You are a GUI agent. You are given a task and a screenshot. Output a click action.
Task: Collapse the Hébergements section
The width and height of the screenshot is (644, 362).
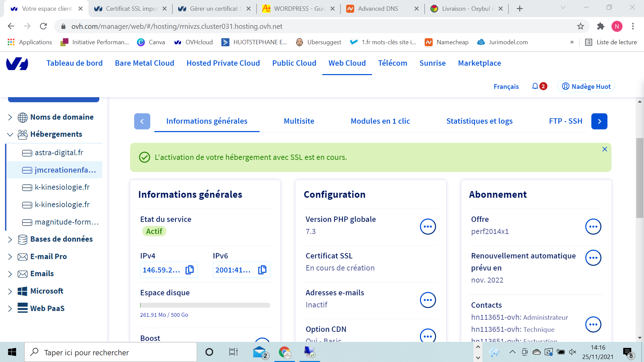pos(10,134)
